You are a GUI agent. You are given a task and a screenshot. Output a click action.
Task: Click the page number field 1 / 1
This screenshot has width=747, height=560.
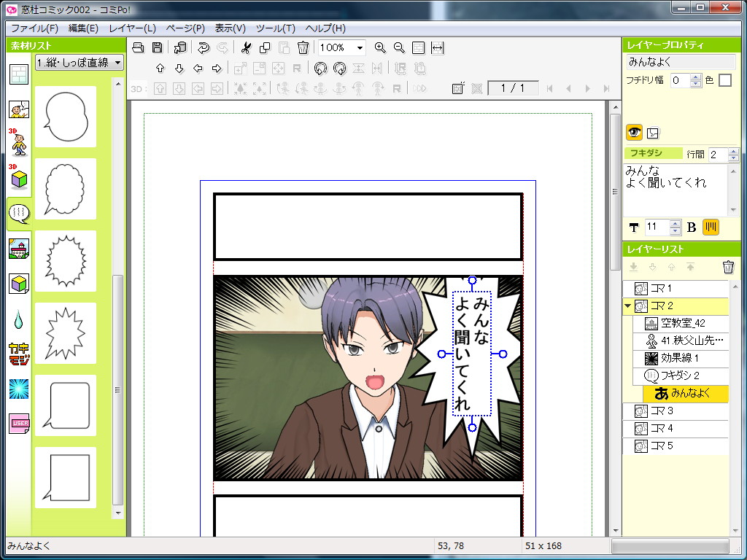[513, 88]
